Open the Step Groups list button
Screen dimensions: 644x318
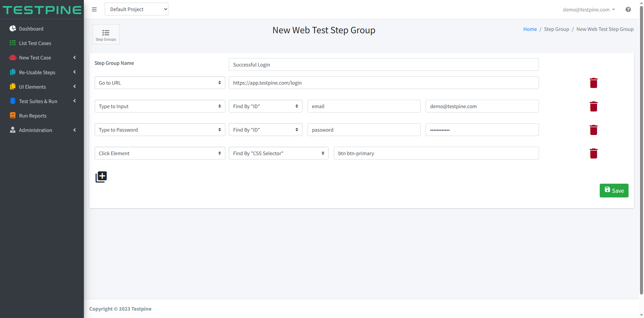point(106,34)
